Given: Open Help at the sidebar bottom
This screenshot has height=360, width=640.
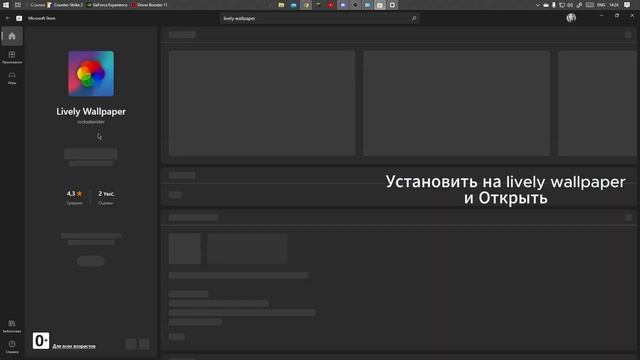Looking at the screenshot, I should [x=12, y=347].
